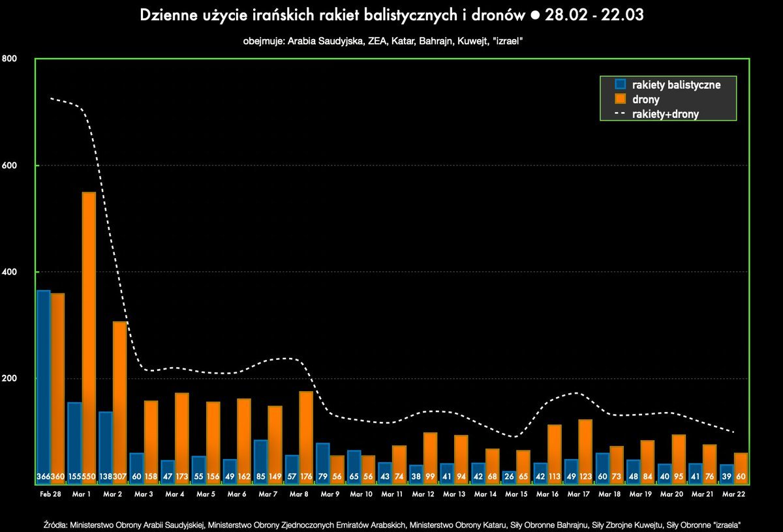Click the '307' drone value for Mar 2
This screenshot has width=783, height=532.
pos(120,477)
